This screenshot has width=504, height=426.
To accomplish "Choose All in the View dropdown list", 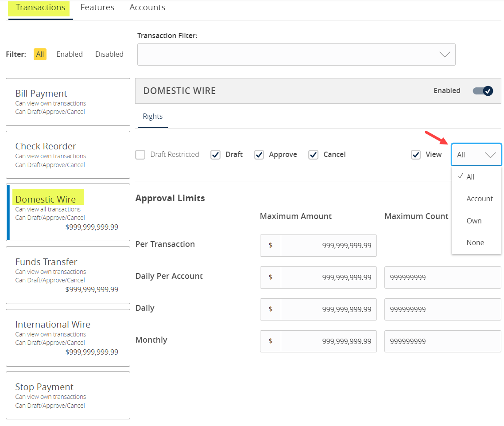I will click(477, 177).
